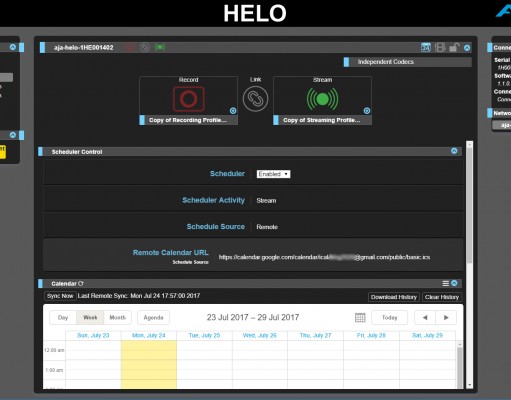
Task: Click Fri, July 28 column header
Action: (x=371, y=335)
